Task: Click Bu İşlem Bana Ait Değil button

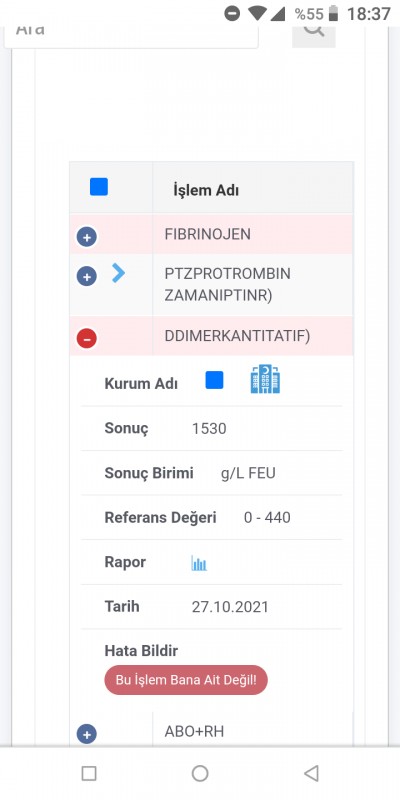Action: pos(186,680)
